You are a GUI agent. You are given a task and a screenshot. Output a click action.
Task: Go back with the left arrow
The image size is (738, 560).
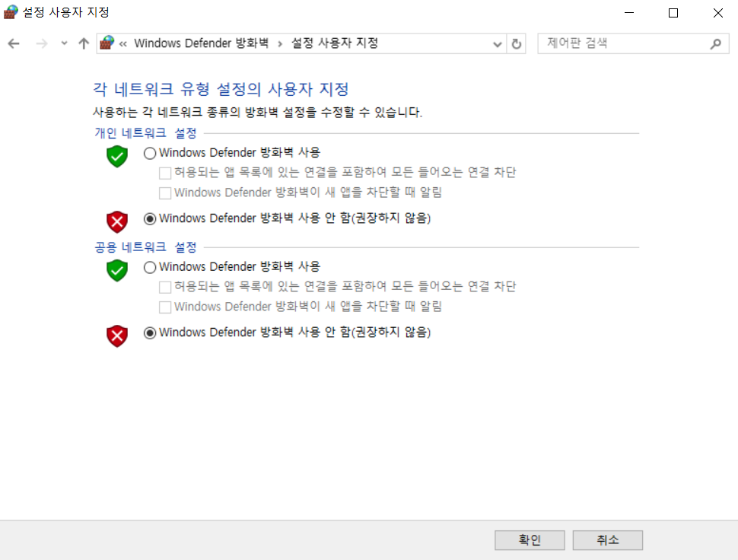(x=14, y=44)
